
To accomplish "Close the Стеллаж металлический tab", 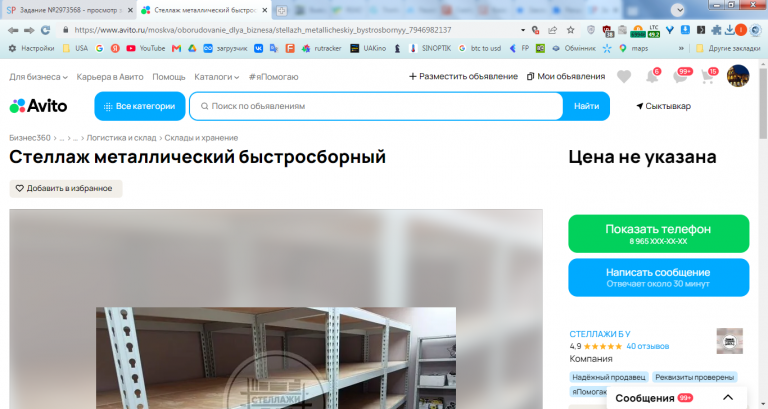I will point(264,10).
